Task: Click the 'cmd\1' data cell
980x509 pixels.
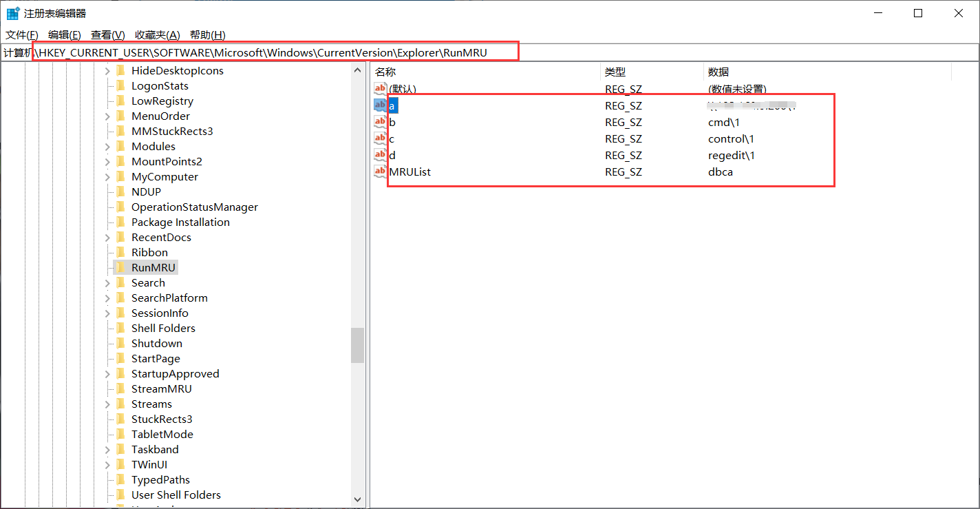Action: [x=723, y=123]
